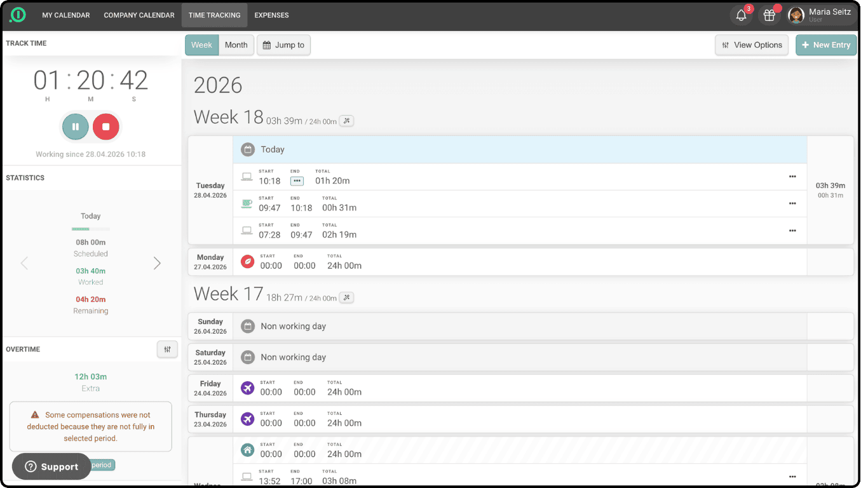868x488 pixels.
Task: Click the 08h 00m Scheduled value
Action: pos(91,242)
